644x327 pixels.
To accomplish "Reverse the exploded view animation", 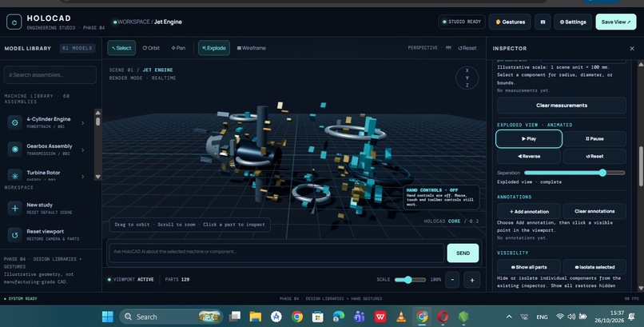I will [x=529, y=157].
